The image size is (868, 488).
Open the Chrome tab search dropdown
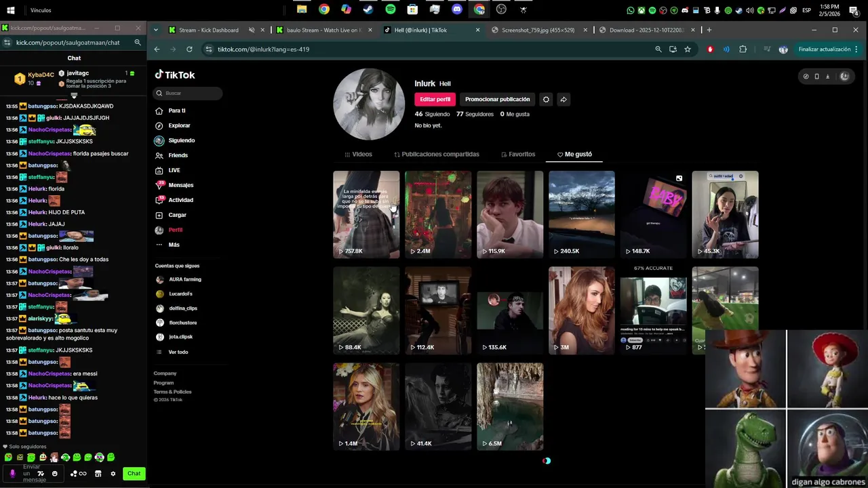[x=156, y=30]
